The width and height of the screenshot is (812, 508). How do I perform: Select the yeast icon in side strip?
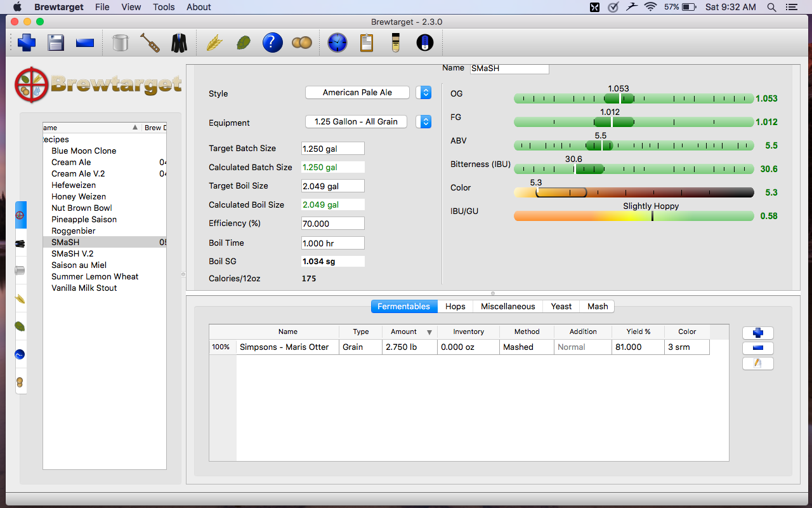pyautogui.click(x=20, y=382)
